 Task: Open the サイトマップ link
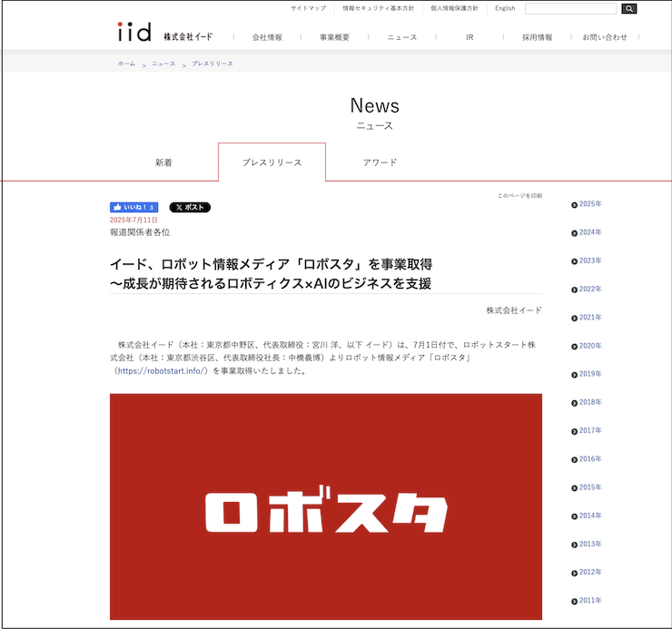(x=308, y=8)
